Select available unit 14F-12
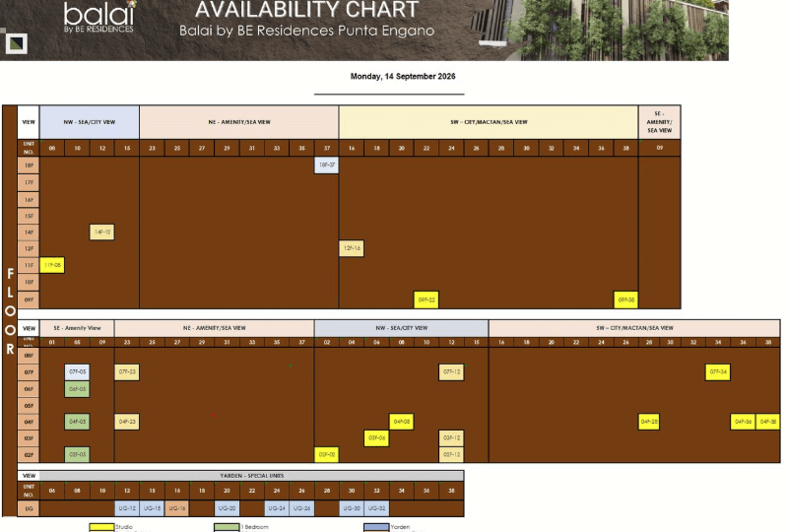The image size is (787, 532). 101,232
